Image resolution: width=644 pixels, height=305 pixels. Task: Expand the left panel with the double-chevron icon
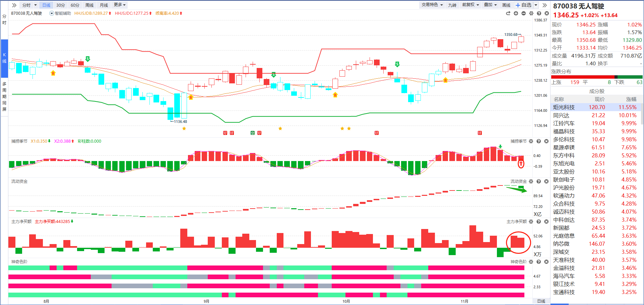point(14,5)
